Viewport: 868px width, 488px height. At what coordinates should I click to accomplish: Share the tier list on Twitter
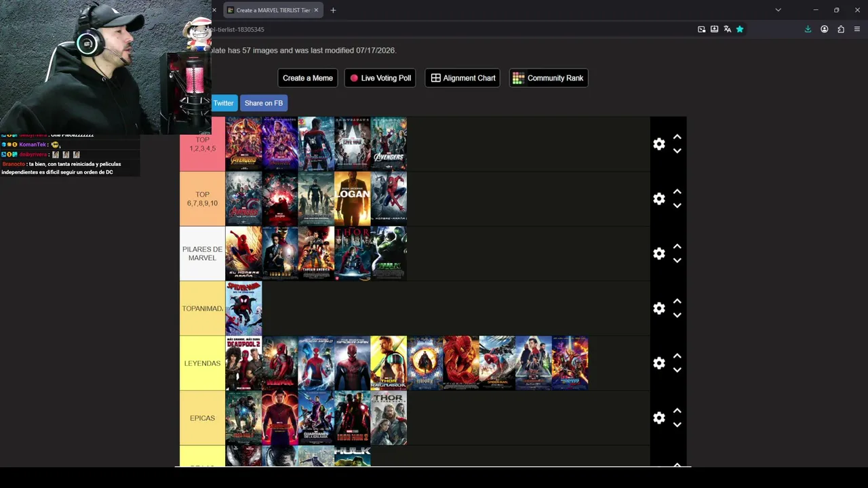pos(224,103)
